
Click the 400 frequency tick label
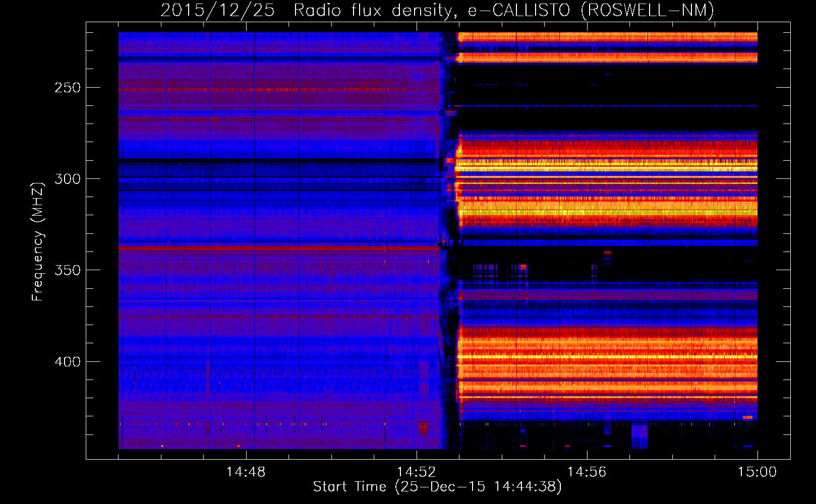(x=68, y=362)
